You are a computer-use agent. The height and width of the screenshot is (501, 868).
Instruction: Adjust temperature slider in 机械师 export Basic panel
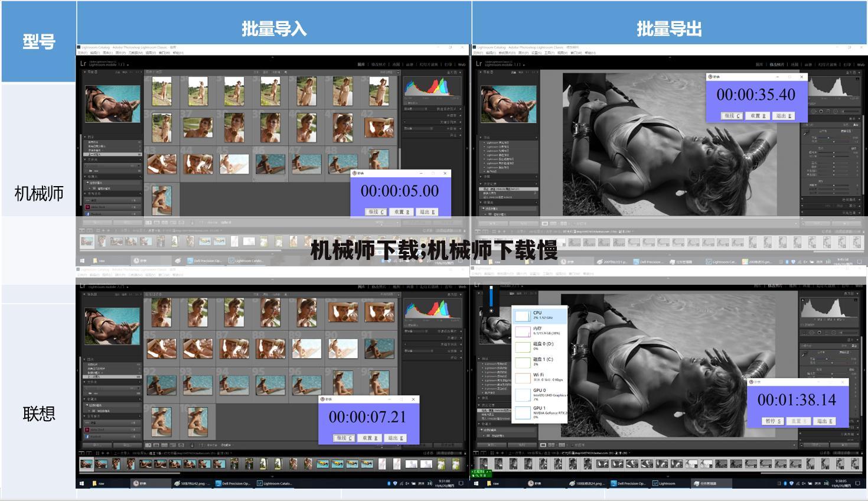pyautogui.click(x=834, y=138)
